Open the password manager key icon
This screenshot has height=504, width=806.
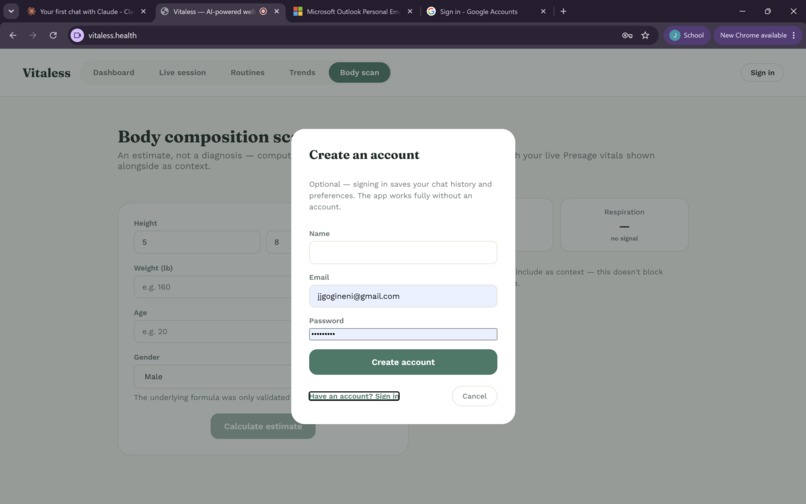click(627, 35)
